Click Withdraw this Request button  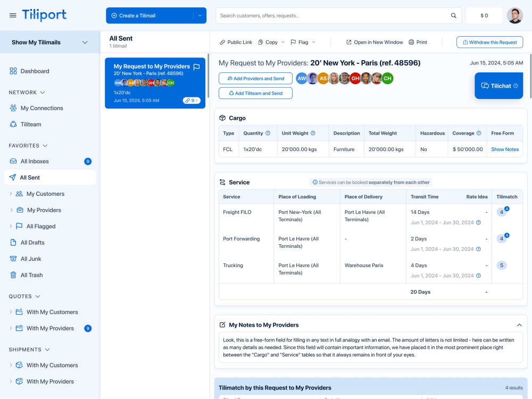click(489, 43)
